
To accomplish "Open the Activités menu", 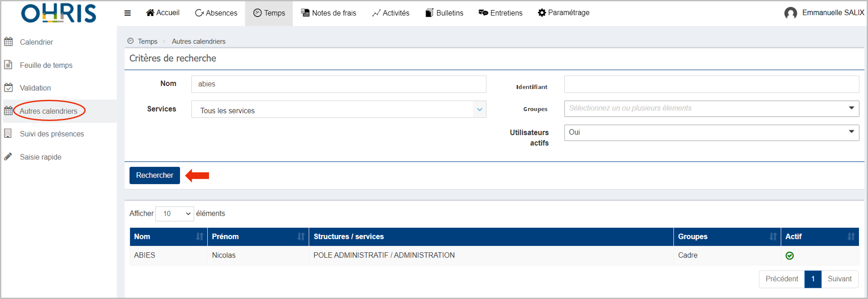I will tap(391, 13).
